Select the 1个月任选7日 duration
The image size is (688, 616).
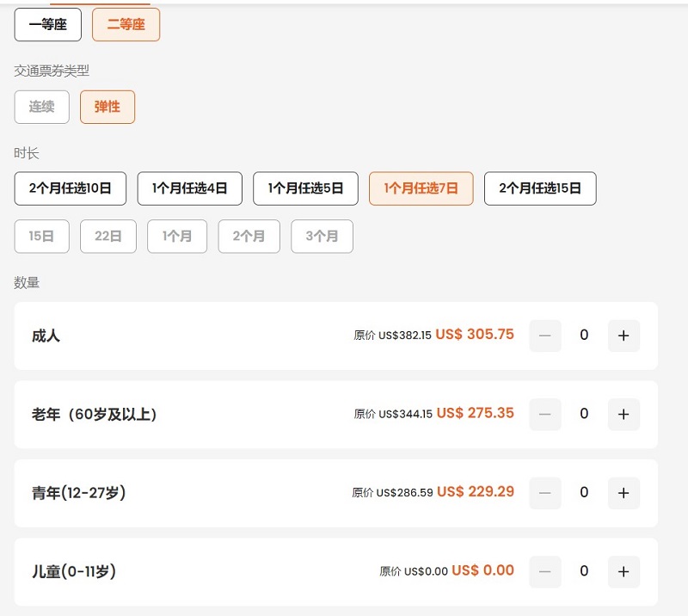click(421, 188)
